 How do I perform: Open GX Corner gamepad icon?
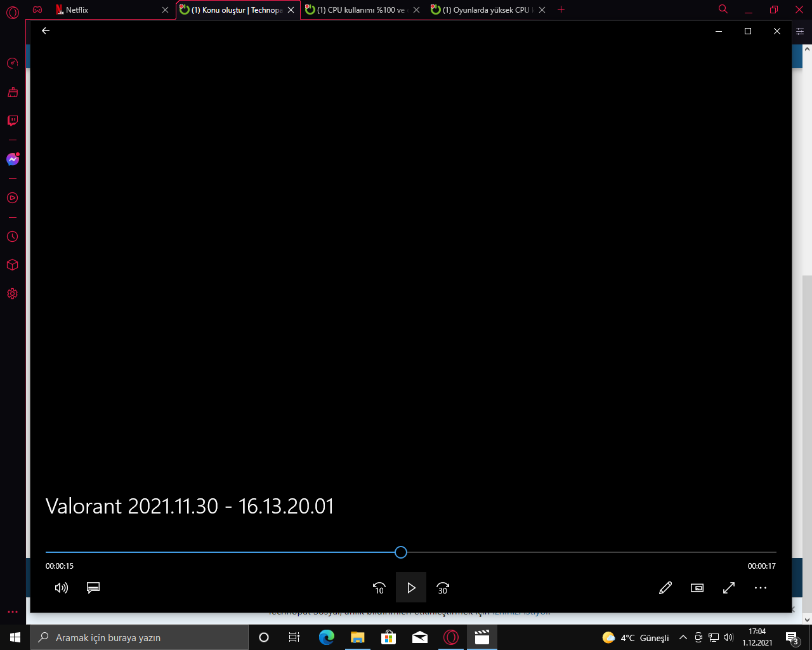(x=37, y=10)
